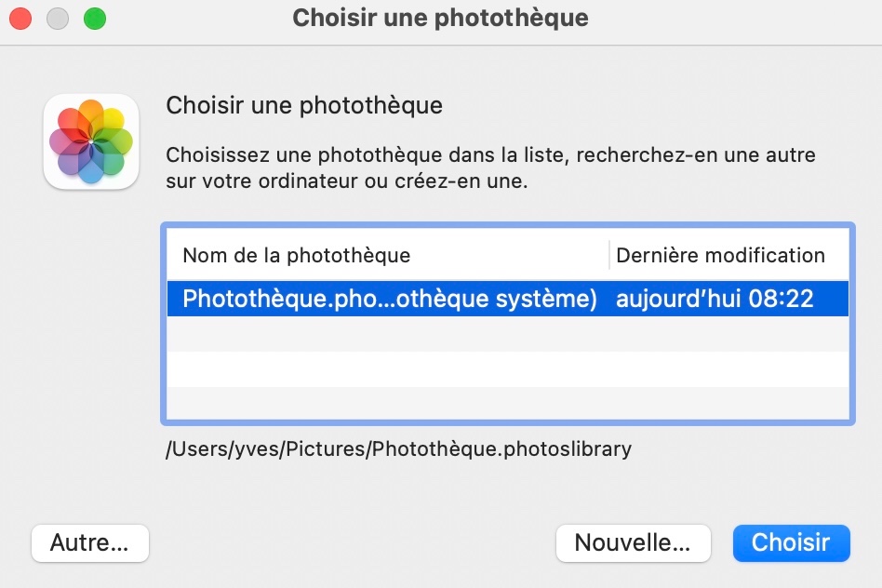This screenshot has height=588, width=882.
Task: Click the first empty row below the library
Action: click(x=507, y=334)
